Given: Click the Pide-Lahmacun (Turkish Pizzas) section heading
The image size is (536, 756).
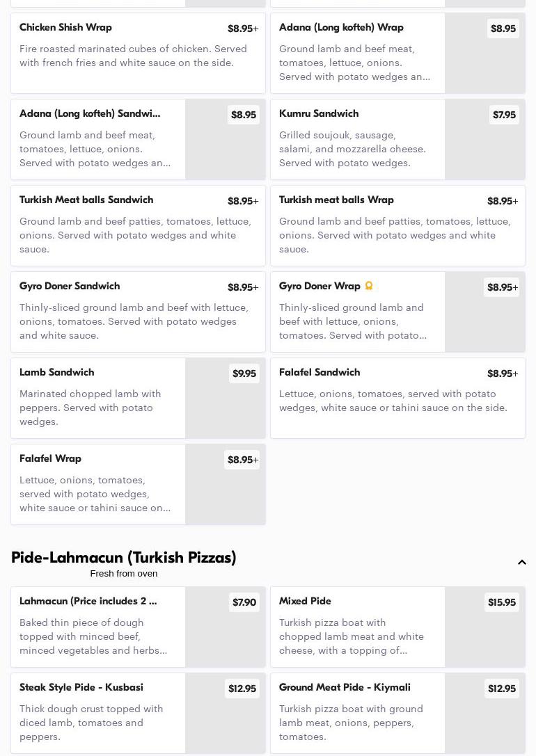Looking at the screenshot, I should coord(124,558).
